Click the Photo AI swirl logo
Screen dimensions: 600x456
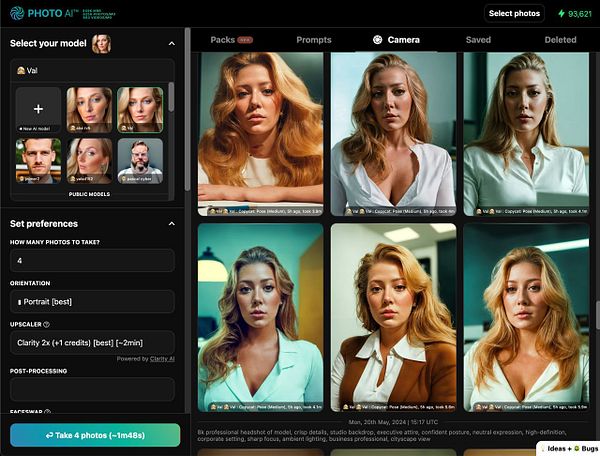(17, 13)
